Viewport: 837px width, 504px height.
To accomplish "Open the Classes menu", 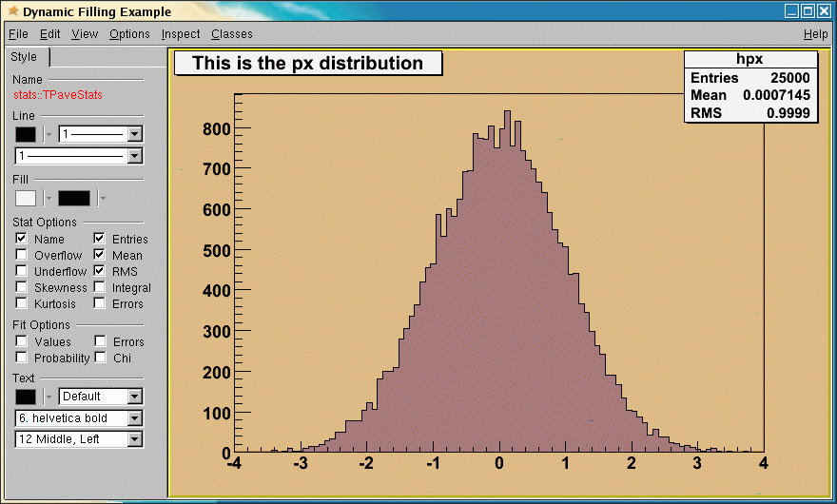I will pyautogui.click(x=232, y=34).
